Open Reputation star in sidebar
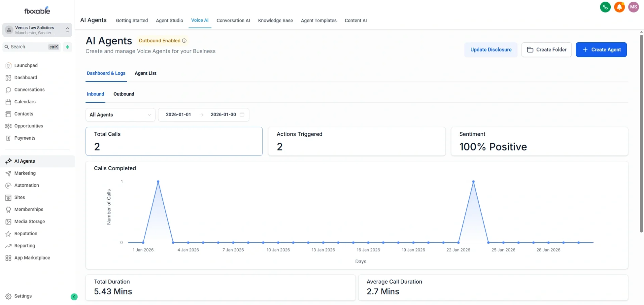The width and height of the screenshot is (644, 305). tap(25, 233)
